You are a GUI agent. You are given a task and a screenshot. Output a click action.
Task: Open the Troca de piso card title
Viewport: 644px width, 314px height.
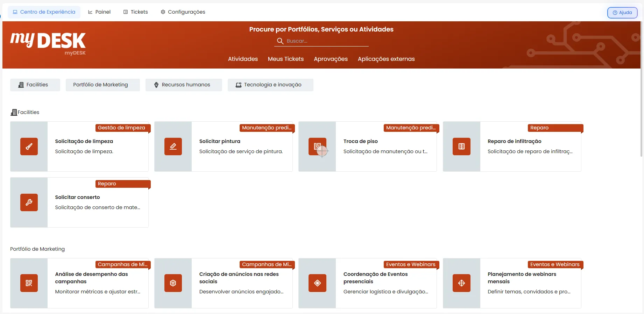click(361, 141)
